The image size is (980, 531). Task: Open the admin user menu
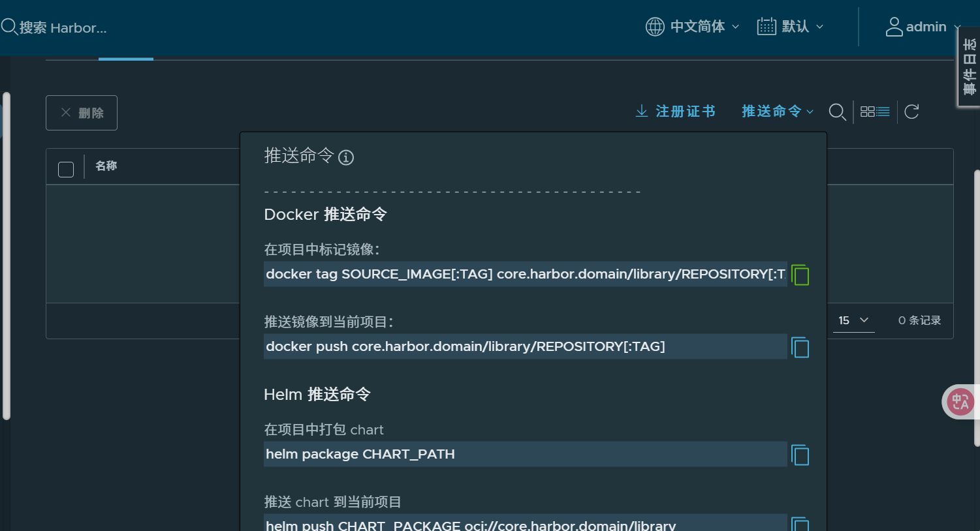click(x=923, y=27)
